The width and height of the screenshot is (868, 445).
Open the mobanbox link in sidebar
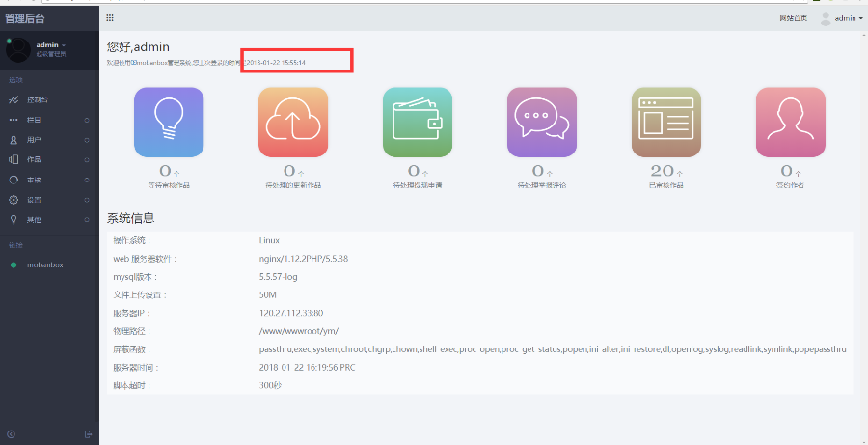point(44,265)
